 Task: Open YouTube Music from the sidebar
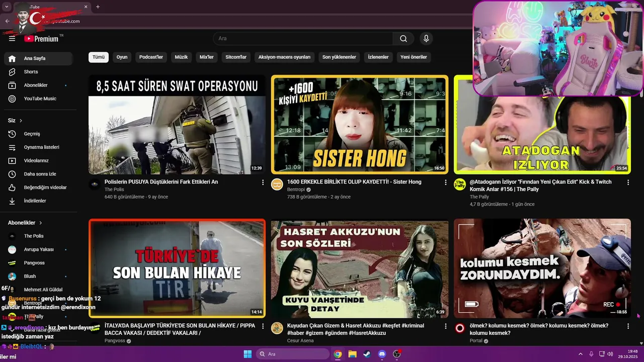pyautogui.click(x=38, y=99)
